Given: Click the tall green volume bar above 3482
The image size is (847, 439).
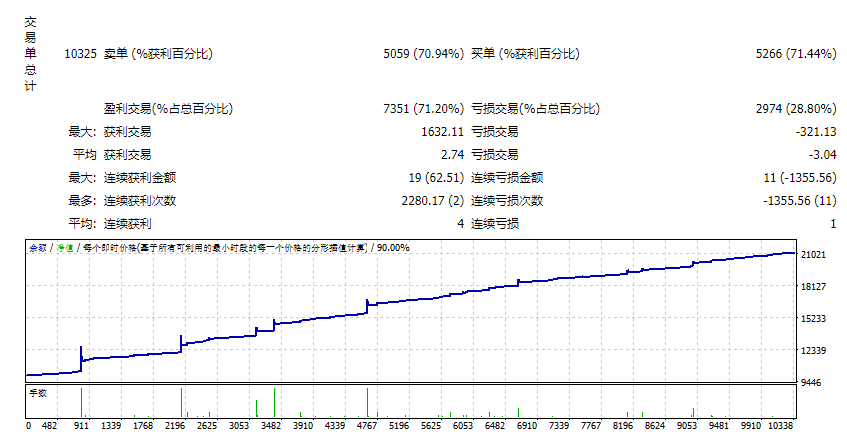Looking at the screenshot, I should click(x=274, y=402).
